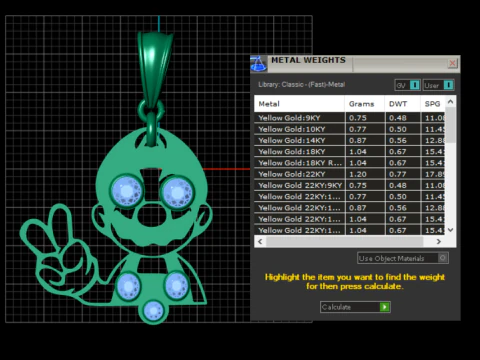Click the 0.87 grams cell for 14KY
The image size is (480, 360).
pyautogui.click(x=365, y=140)
